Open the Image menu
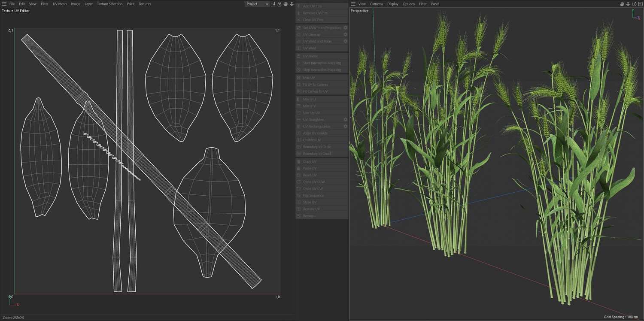The image size is (644, 321). (x=76, y=4)
